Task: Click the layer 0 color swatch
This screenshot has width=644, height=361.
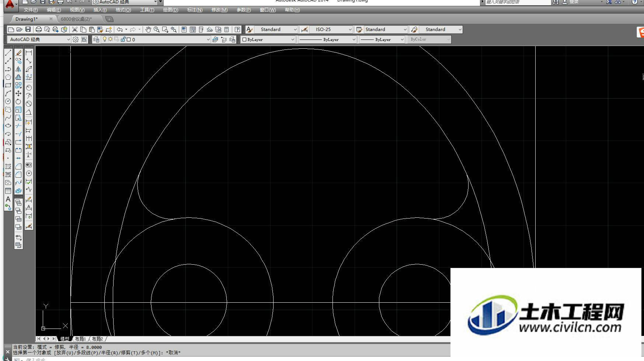Action: pyautogui.click(x=129, y=39)
